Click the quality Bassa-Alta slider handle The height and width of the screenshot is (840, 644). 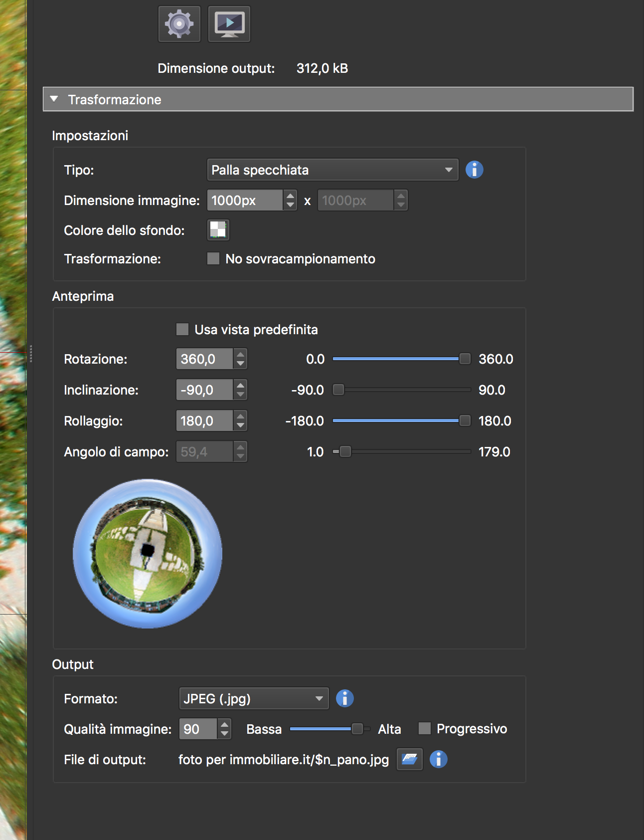point(357,729)
